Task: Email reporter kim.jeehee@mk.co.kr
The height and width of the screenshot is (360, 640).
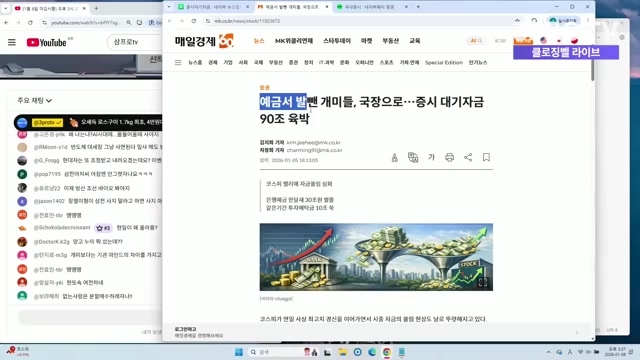Action: click(x=313, y=142)
